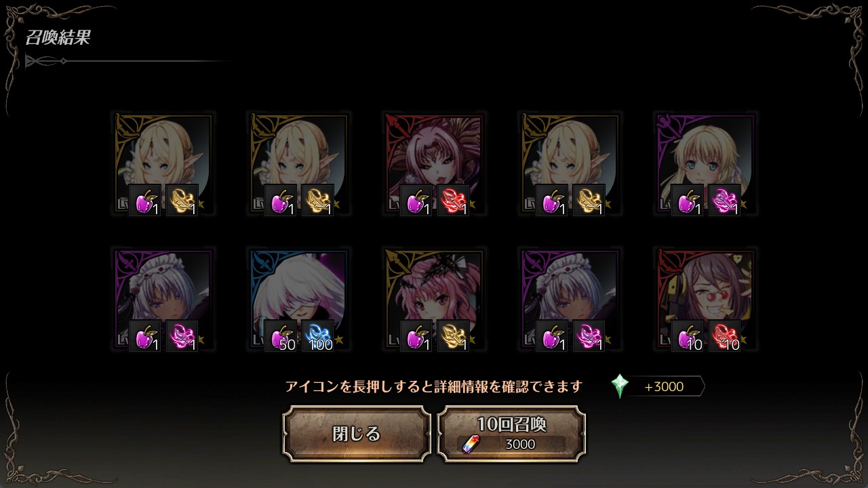Click the blue crystal icon showing 100
868x488 pixels.
coord(317,335)
